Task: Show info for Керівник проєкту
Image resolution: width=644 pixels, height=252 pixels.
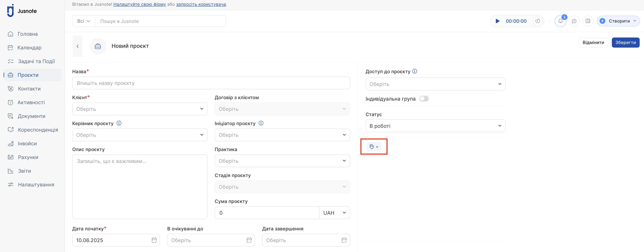Action: point(119,123)
